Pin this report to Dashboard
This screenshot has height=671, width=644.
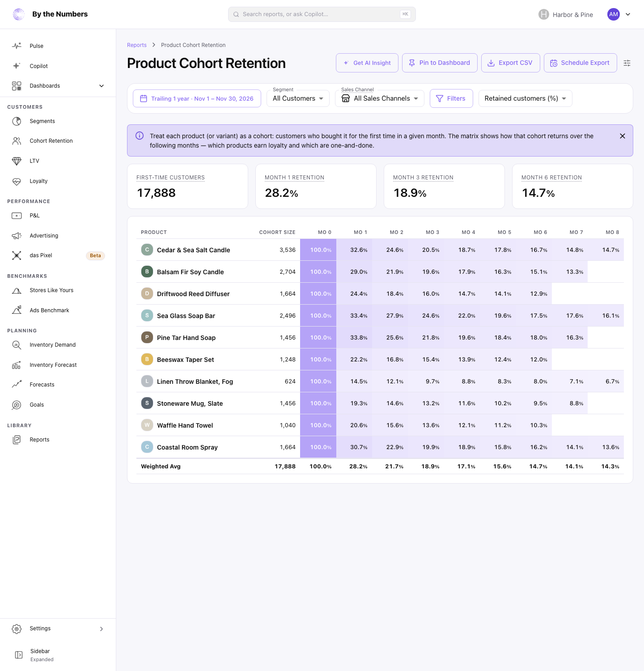[440, 63]
